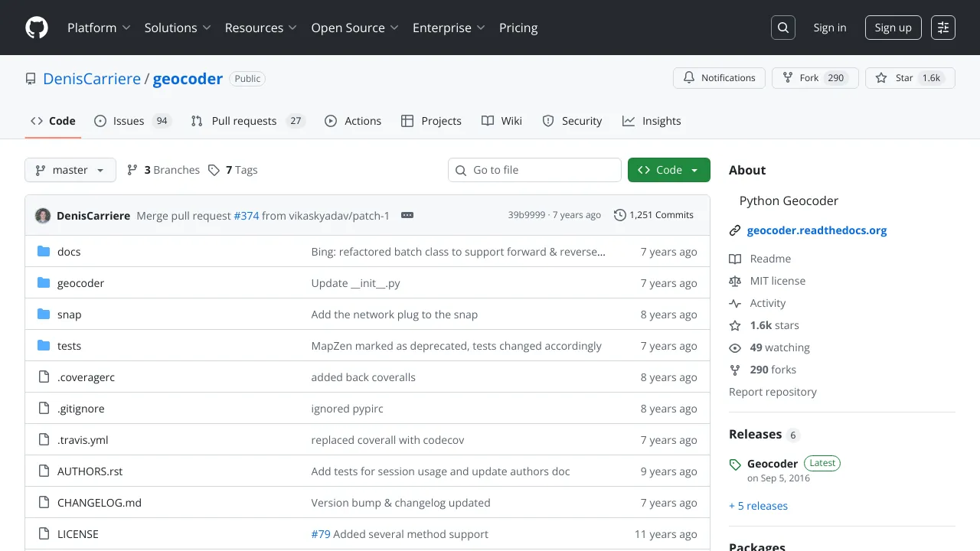The width and height of the screenshot is (980, 551).
Task: Open the tests folder icon
Action: click(44, 346)
